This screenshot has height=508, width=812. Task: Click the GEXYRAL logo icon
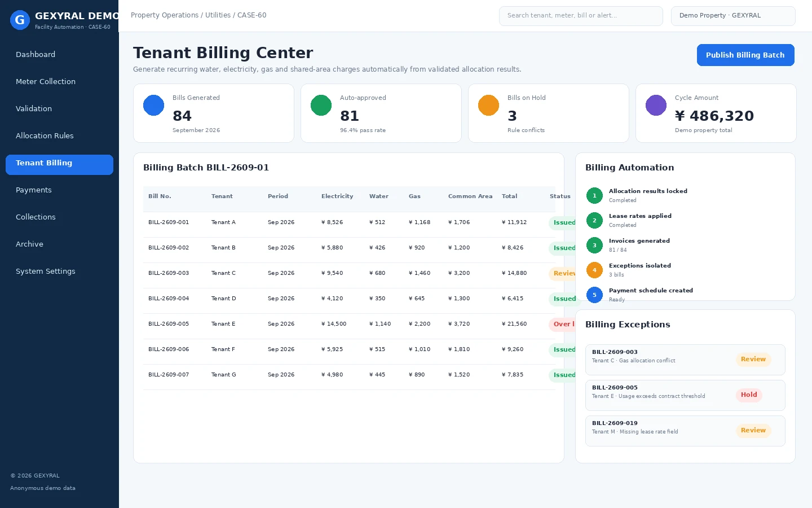(x=20, y=20)
